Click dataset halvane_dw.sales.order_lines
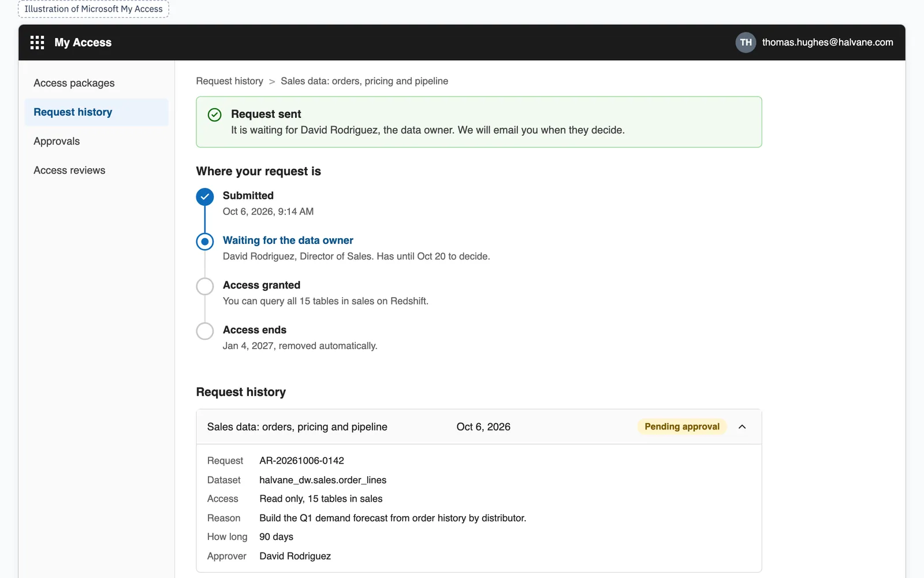The width and height of the screenshot is (924, 578). pyautogui.click(x=323, y=480)
